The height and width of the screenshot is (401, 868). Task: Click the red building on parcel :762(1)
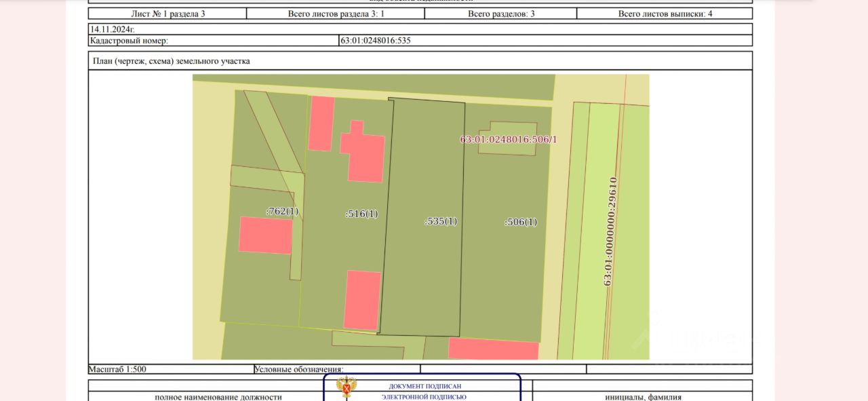[x=266, y=235]
